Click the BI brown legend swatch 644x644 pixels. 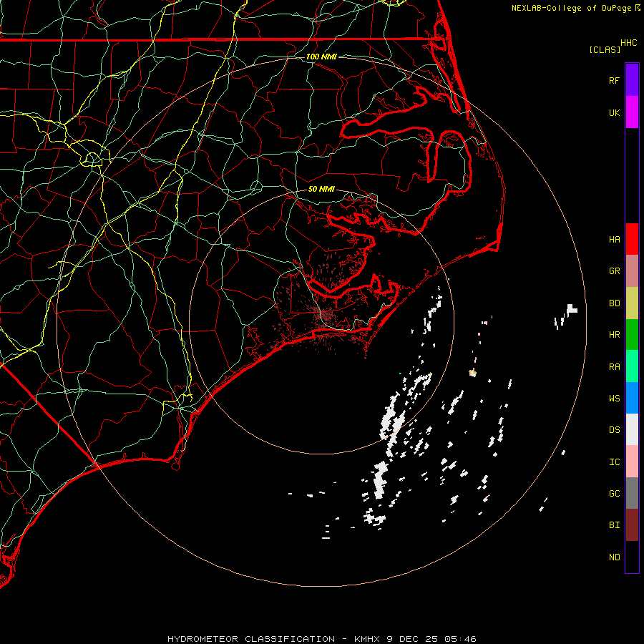(632, 525)
